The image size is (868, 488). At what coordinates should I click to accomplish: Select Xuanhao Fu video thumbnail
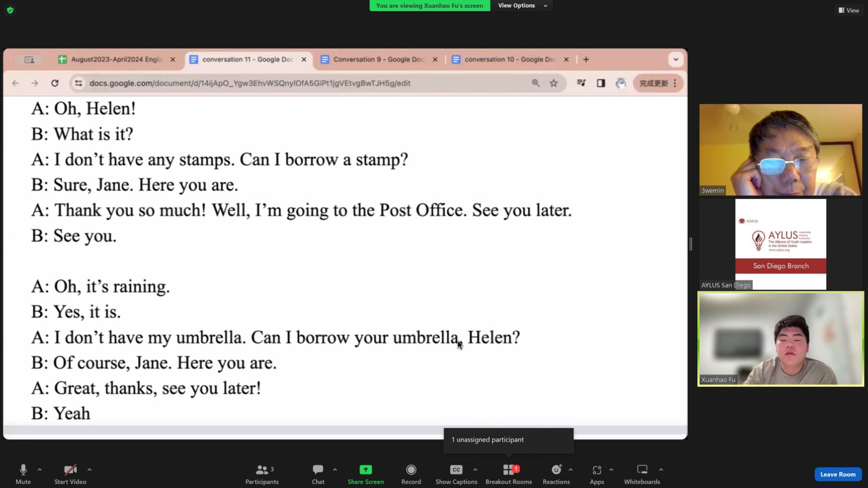(x=781, y=339)
